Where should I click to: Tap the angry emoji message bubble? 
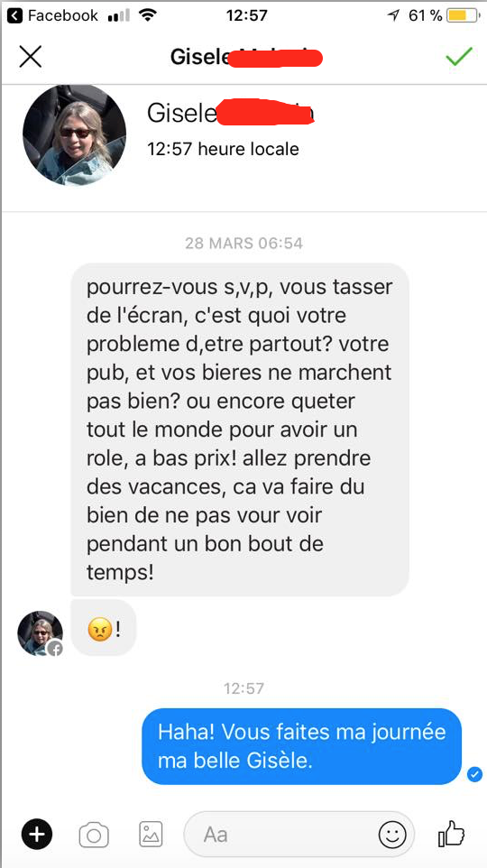point(104,630)
